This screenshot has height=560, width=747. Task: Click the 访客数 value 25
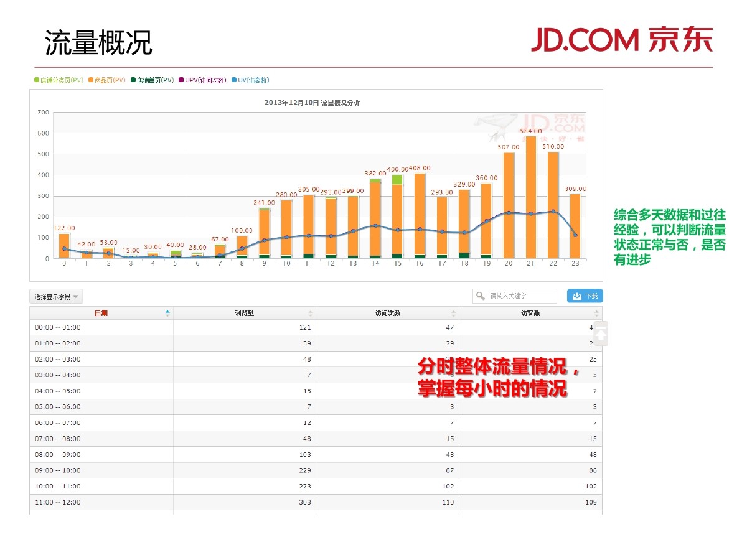coord(593,359)
